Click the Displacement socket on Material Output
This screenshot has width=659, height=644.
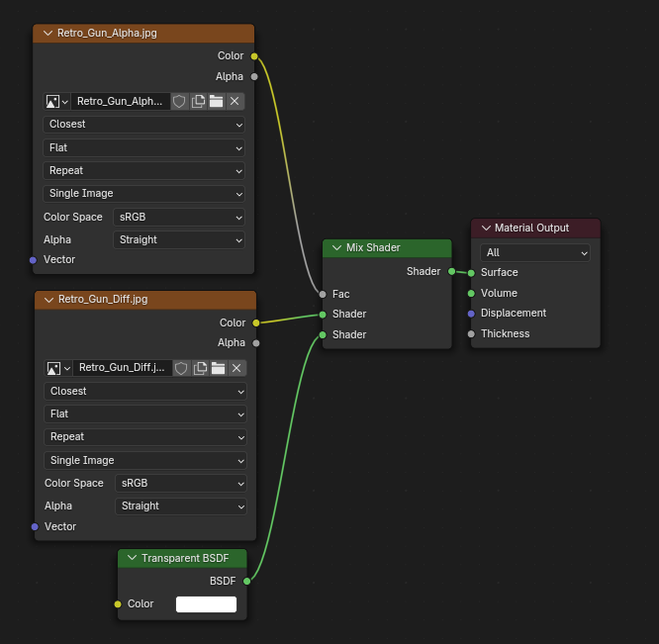click(471, 314)
